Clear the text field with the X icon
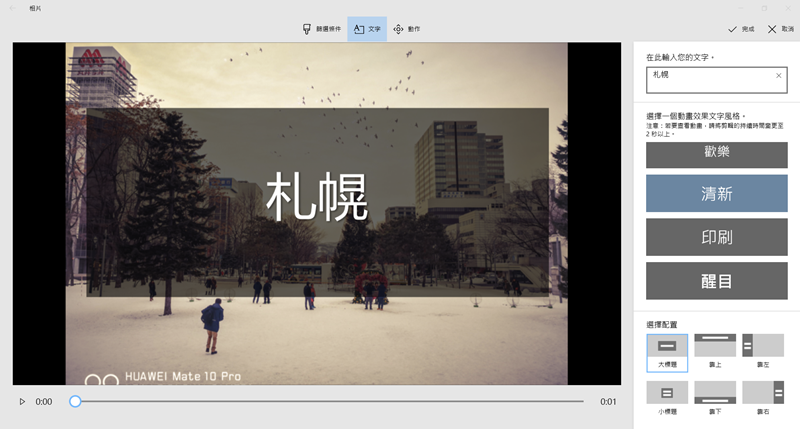Image resolution: width=800 pixels, height=429 pixels. pos(779,75)
